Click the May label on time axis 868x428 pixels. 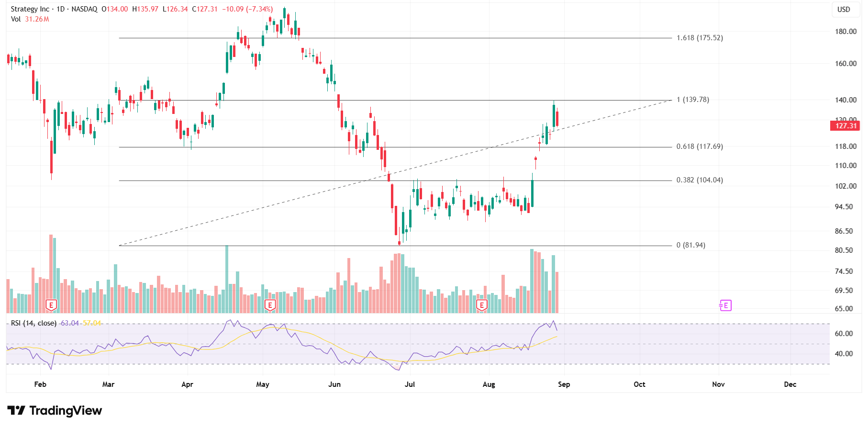click(263, 384)
